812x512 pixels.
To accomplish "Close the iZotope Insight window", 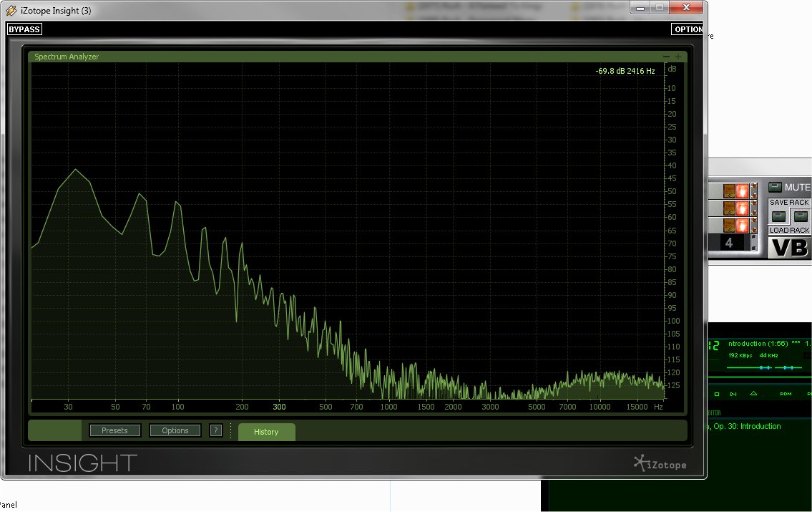I will coord(685,7).
